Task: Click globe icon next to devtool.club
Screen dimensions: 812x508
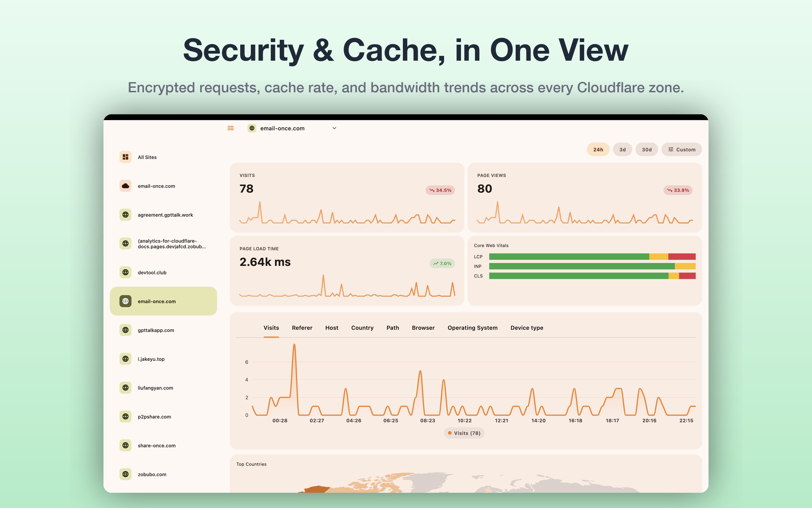Action: (x=125, y=272)
